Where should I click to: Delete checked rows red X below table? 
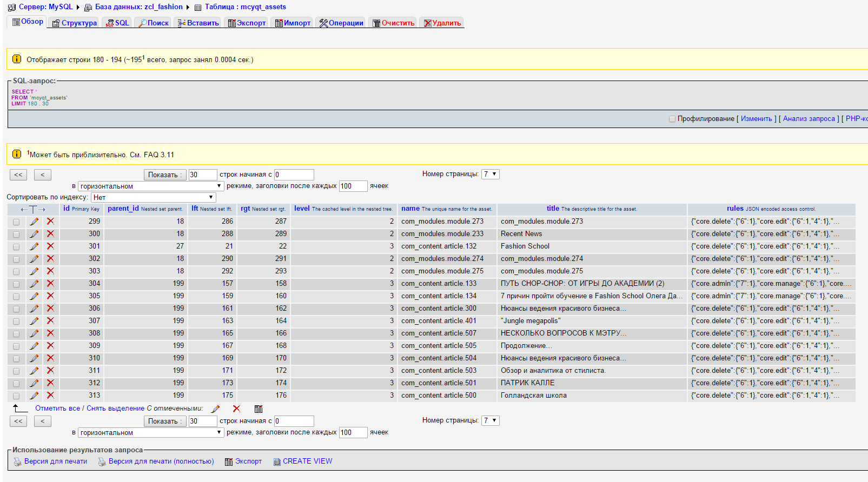(x=236, y=409)
